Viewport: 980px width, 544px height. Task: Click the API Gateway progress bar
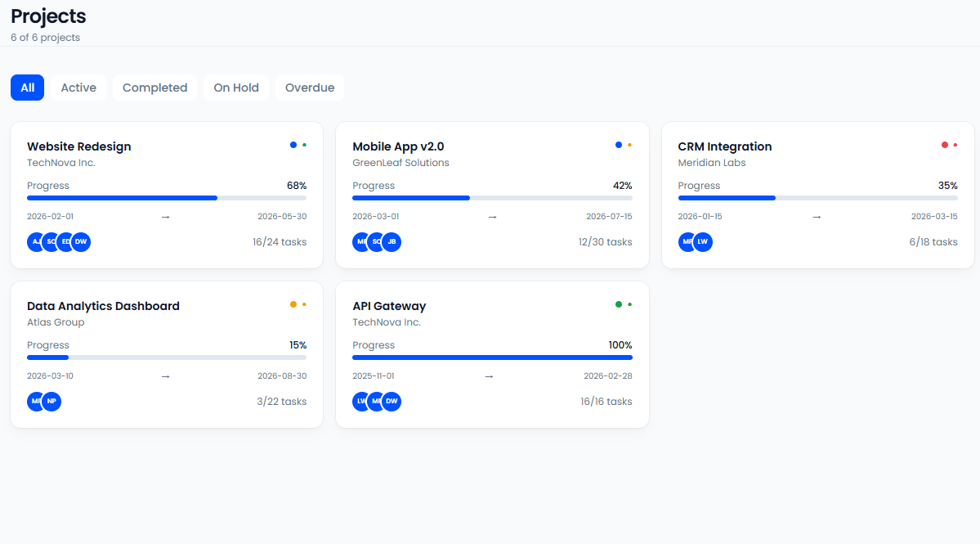point(491,357)
